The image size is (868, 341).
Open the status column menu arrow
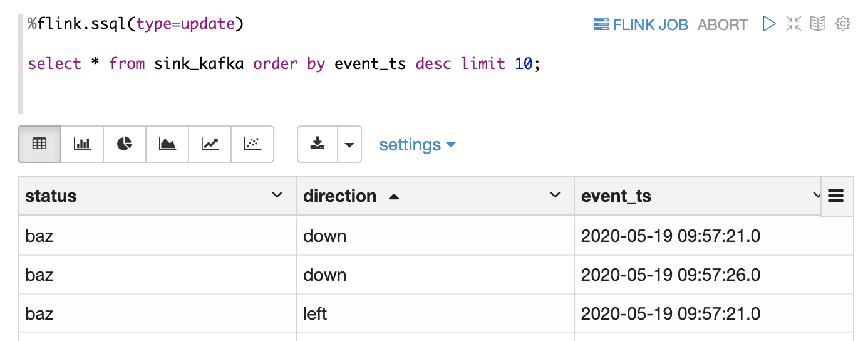click(277, 196)
